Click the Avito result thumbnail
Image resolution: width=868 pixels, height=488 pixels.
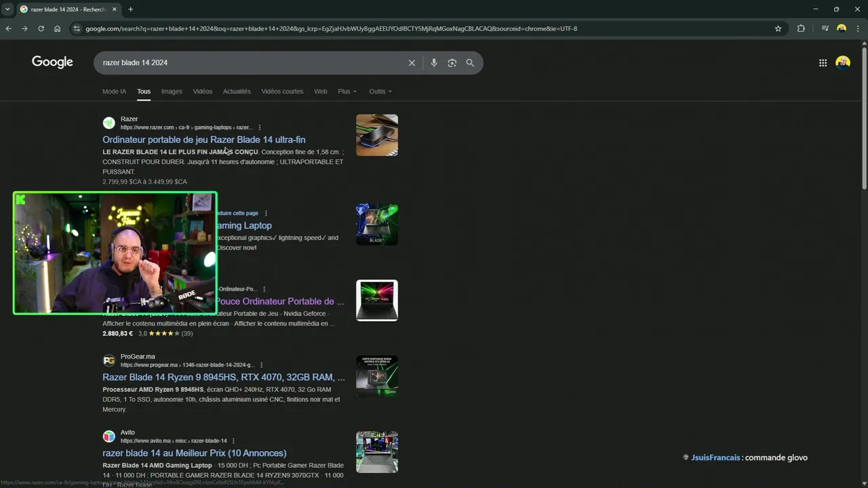point(377,452)
